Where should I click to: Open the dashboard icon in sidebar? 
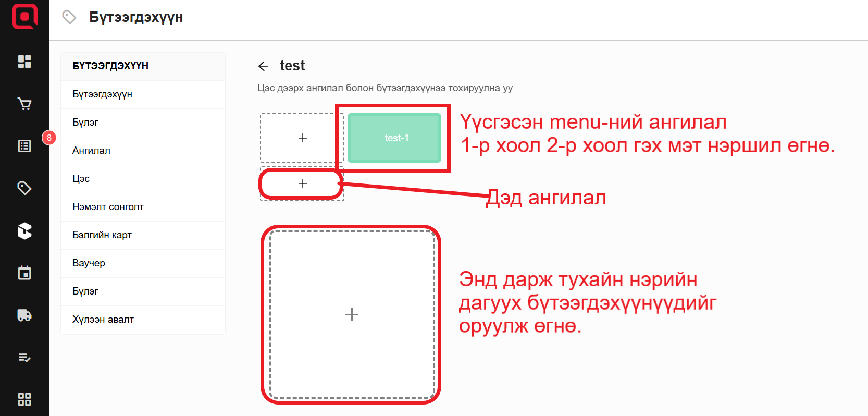[x=24, y=62]
